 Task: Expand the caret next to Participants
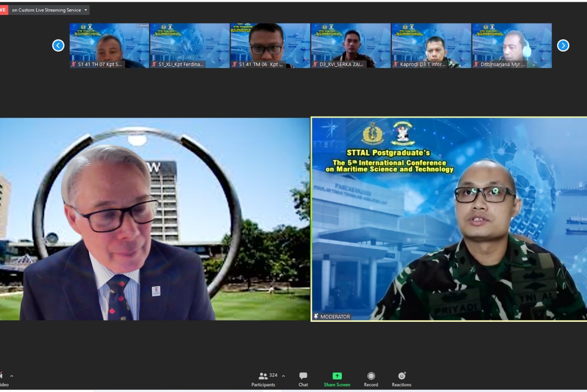283,376
